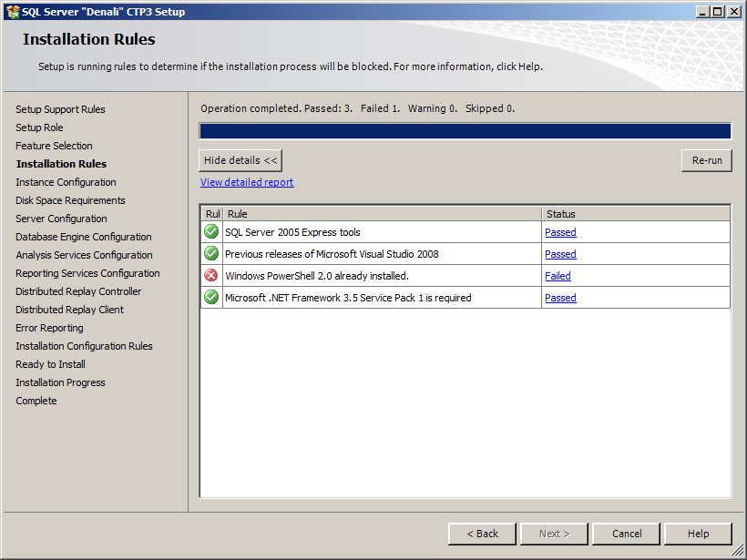
Task: Select the 'SQL Server 2005 Express tools' rule text
Action: (x=292, y=232)
